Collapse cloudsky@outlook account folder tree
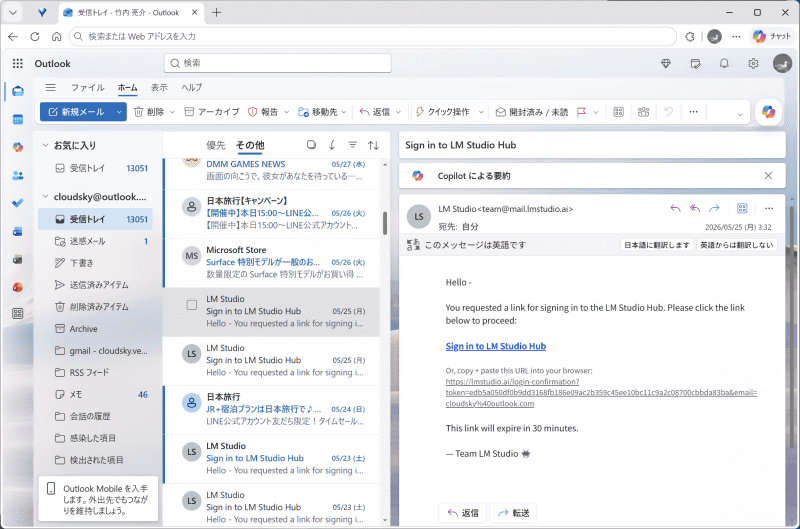Viewport: 800px width, 529px height. 45,196
